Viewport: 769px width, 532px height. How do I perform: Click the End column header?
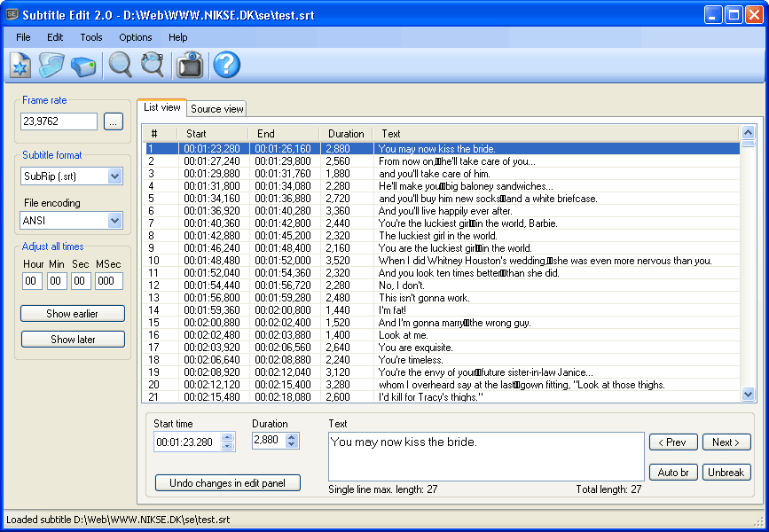(285, 134)
